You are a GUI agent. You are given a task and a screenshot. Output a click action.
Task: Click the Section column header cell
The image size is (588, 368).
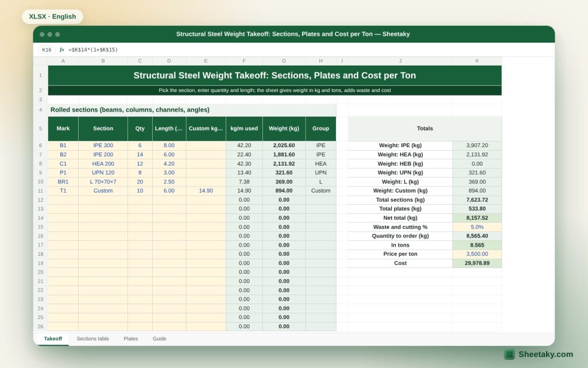[103, 128]
